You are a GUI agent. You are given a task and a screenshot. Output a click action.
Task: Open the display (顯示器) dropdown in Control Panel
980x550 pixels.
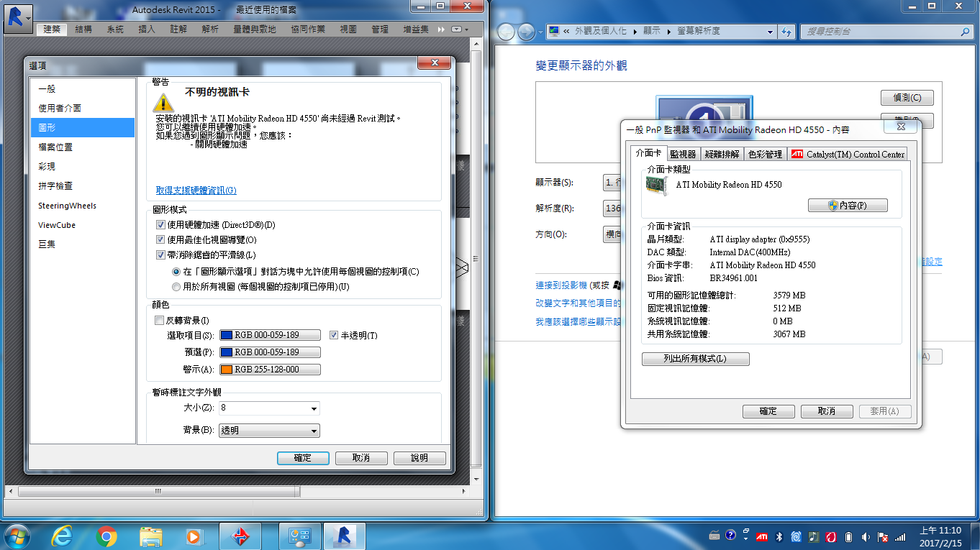[612, 182]
